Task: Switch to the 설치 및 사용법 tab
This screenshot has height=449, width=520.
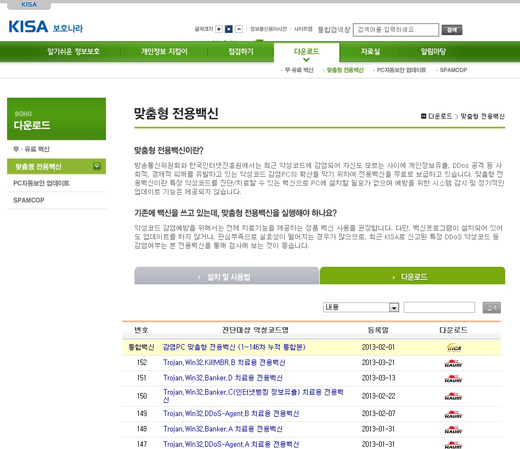Action: [x=227, y=276]
